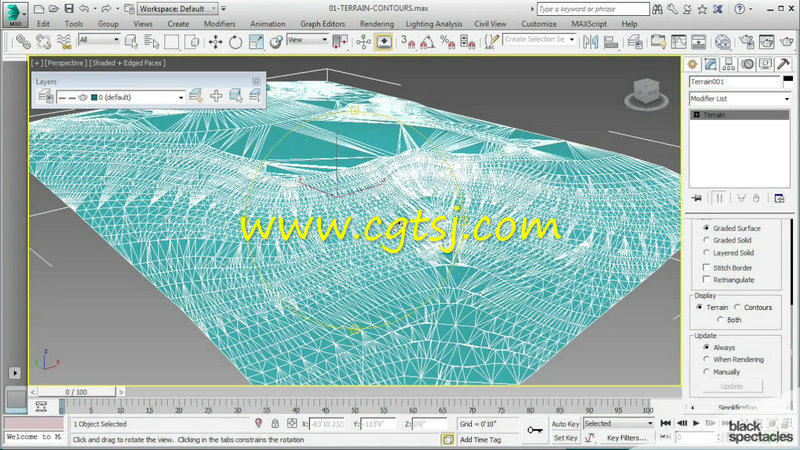The width and height of the screenshot is (800, 450).
Task: Open the Workspace: Default dropdown
Action: [x=178, y=9]
